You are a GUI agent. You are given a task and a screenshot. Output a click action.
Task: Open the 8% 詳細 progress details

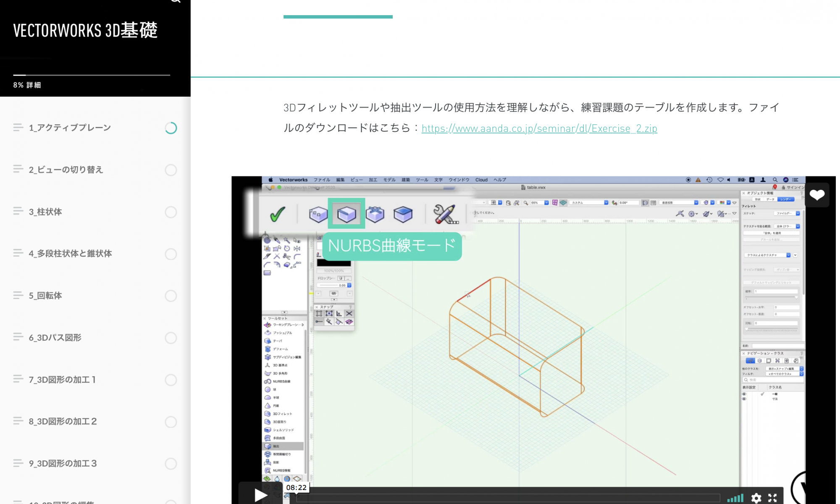27,85
